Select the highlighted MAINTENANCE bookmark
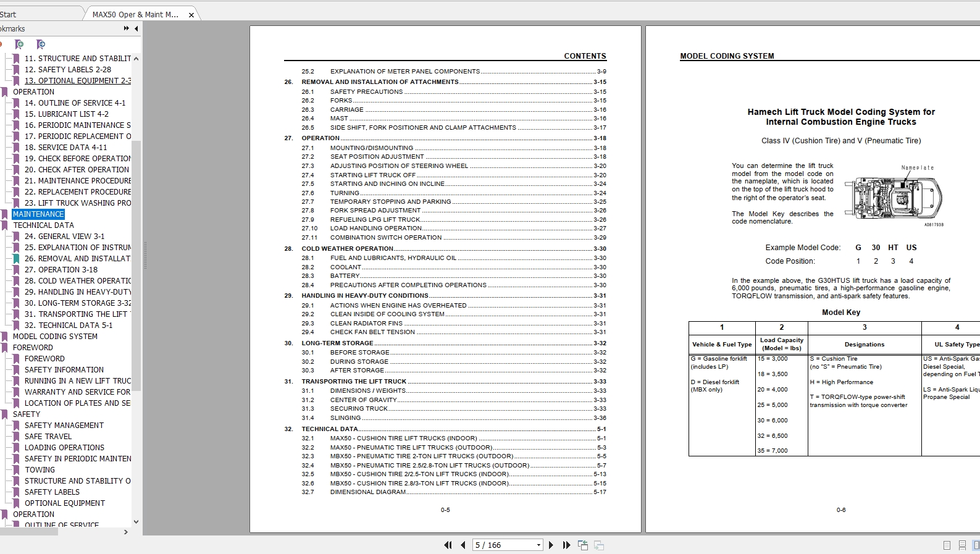 point(38,214)
